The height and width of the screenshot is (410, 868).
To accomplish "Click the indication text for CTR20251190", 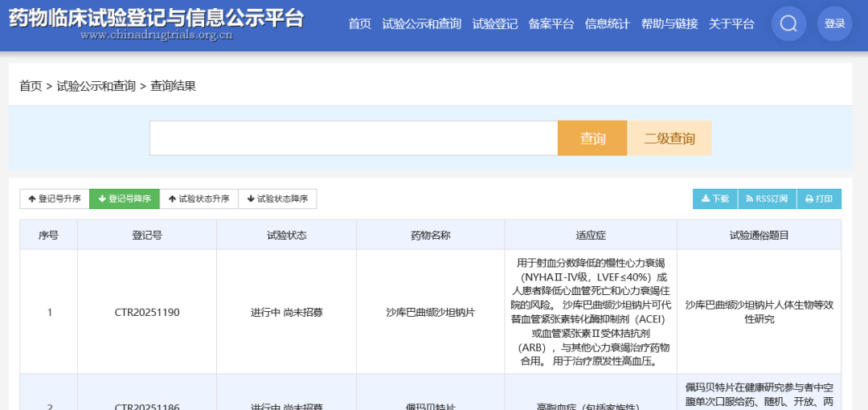I will [591, 312].
